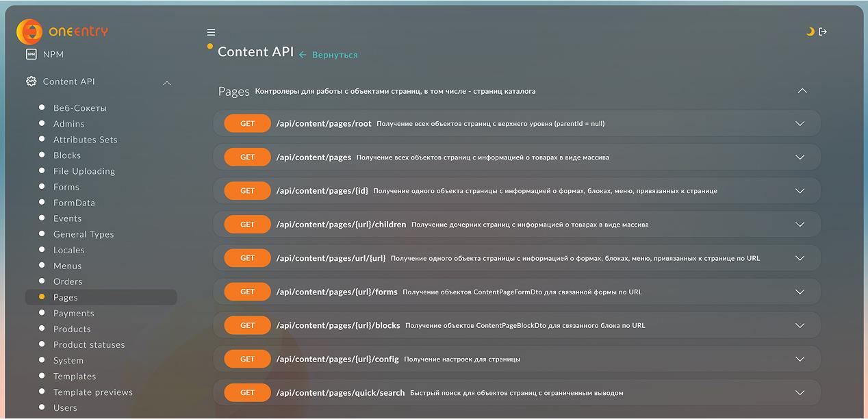Expand the /api/content/pages/{id} endpoint chevron
The height and width of the screenshot is (419, 868).
800,191
